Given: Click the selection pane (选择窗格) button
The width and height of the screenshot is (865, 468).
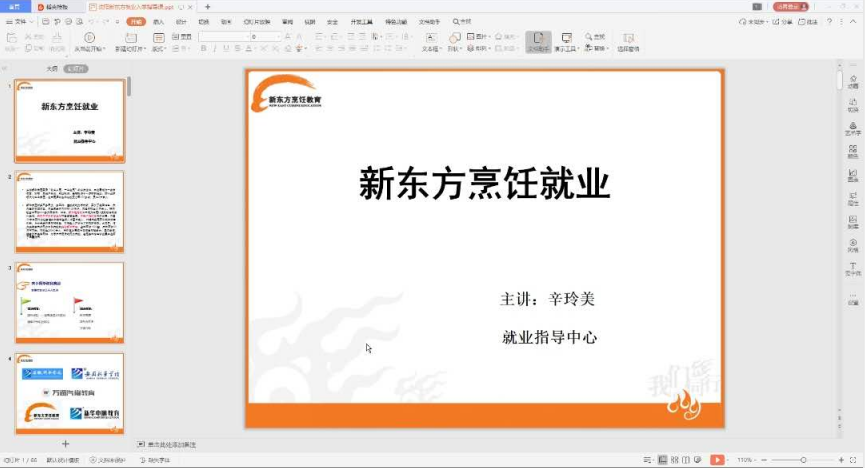Looking at the screenshot, I should point(628,42).
